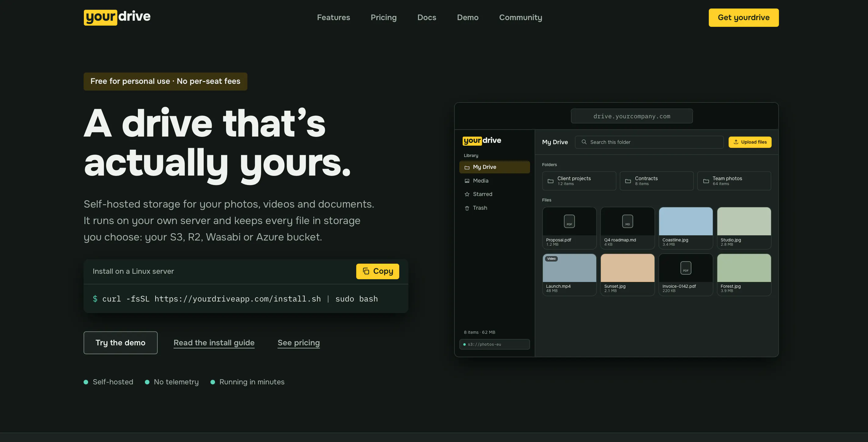
Task: Click the Get yourdrive button
Action: 744,17
